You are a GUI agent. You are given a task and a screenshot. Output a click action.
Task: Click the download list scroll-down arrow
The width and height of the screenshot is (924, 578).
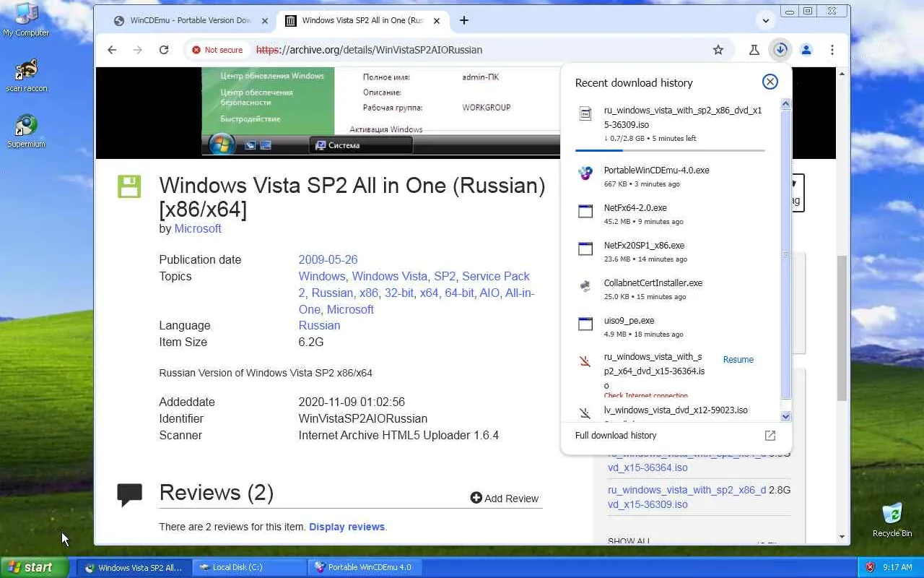click(786, 416)
